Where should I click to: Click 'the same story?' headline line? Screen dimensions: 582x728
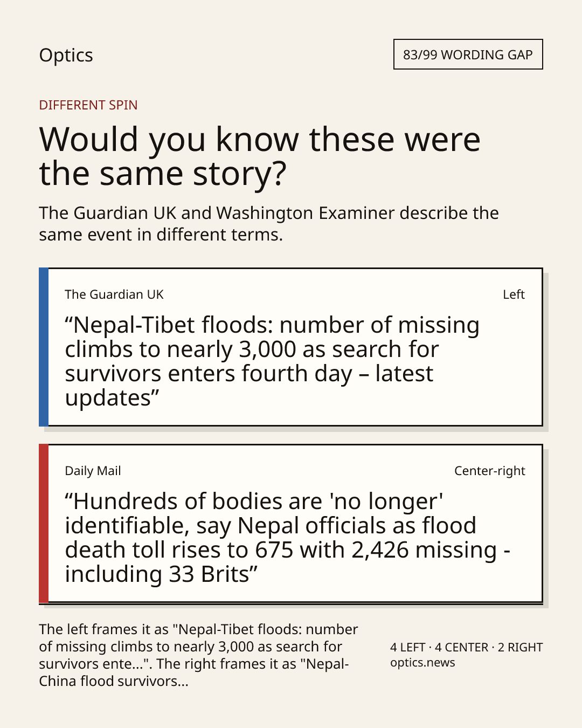163,174
